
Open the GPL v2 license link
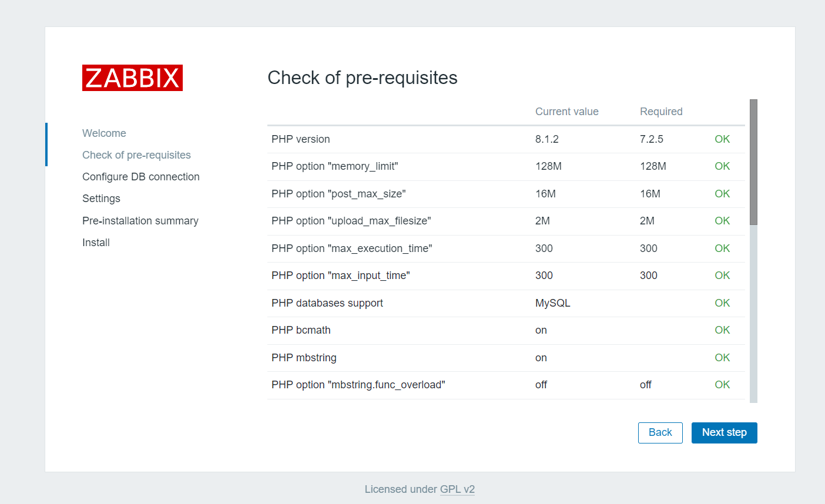(x=457, y=489)
